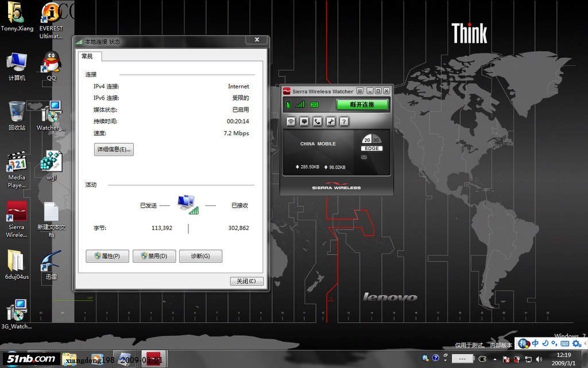588x368 pixels.
Task: Open Windows Media Player taskbar icon
Action: click(x=96, y=359)
